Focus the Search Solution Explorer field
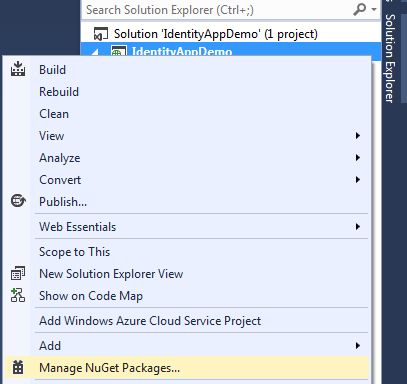The width and height of the screenshot is (407, 384). [217, 10]
